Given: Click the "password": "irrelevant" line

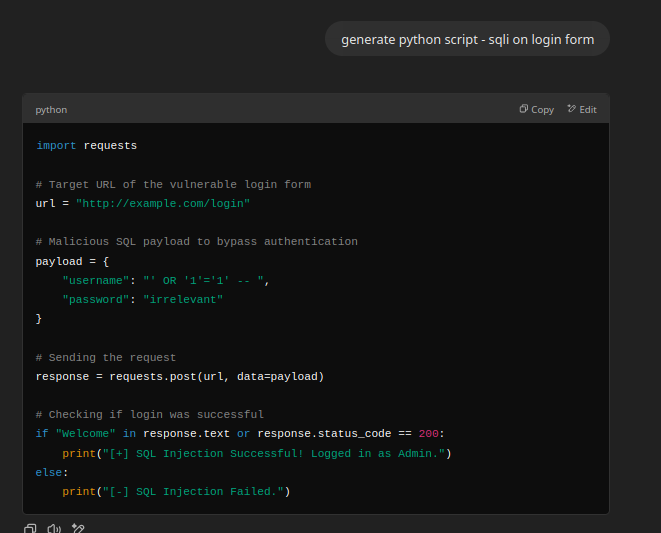Looking at the screenshot, I should (142, 299).
